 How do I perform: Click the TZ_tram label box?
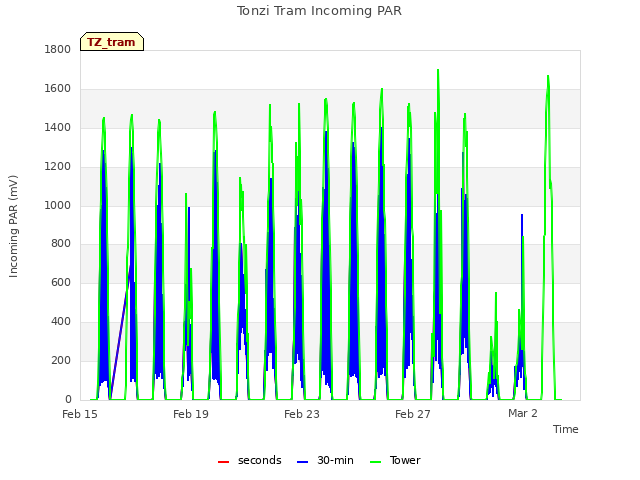[112, 42]
